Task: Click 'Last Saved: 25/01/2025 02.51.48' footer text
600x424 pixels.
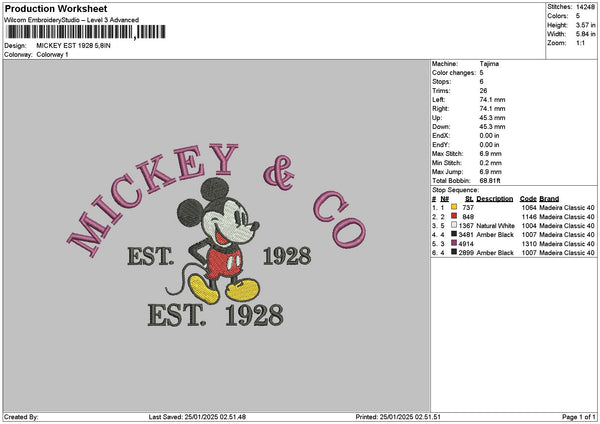Action: (x=197, y=417)
